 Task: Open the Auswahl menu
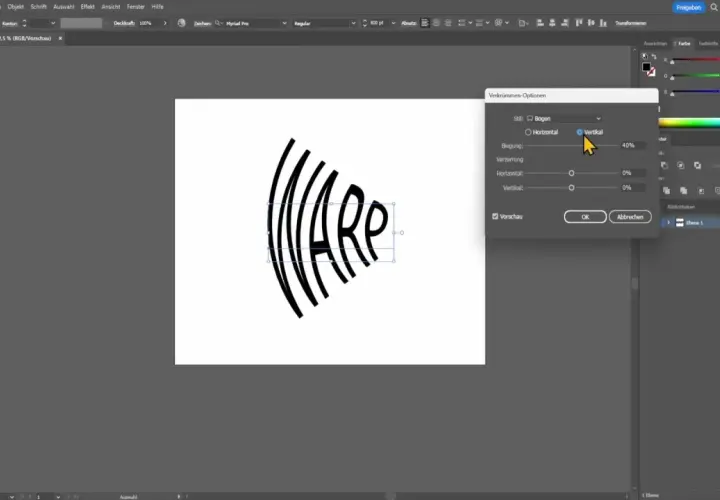point(63,7)
